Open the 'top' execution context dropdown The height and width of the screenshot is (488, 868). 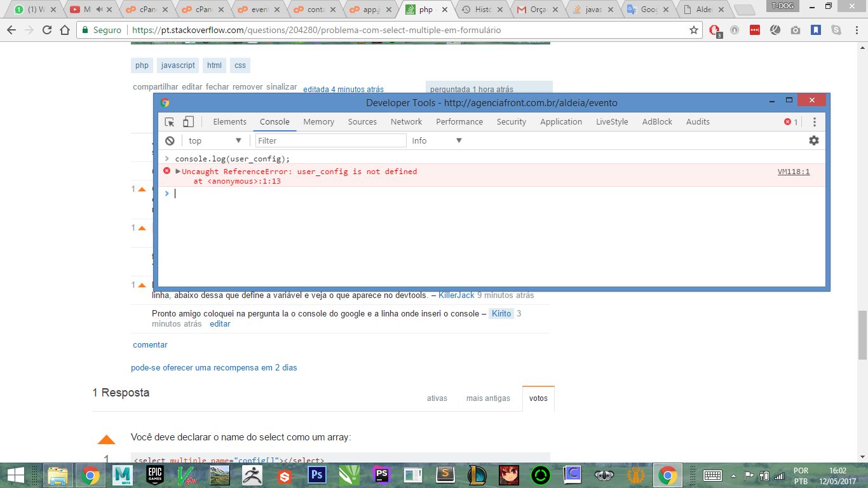(x=215, y=140)
